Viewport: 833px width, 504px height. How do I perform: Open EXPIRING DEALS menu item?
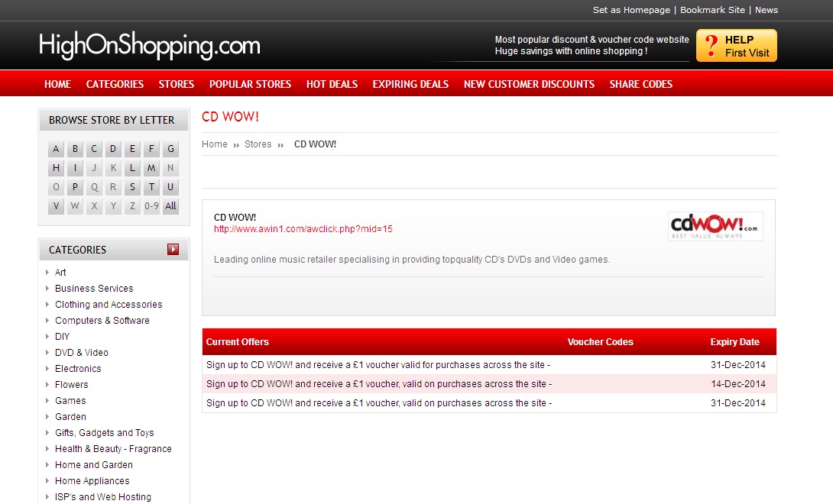click(410, 84)
